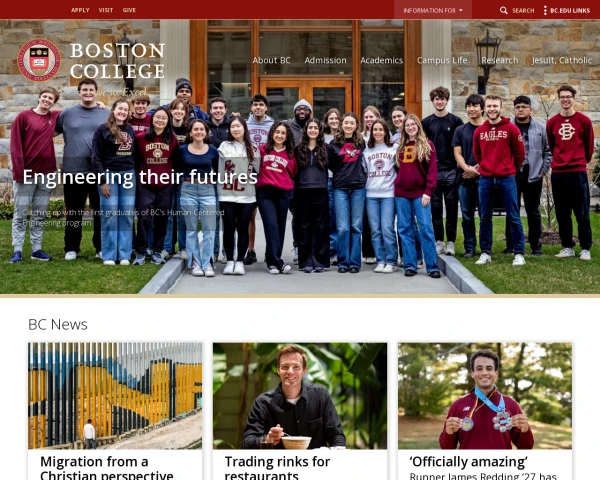Screen dimensions: 600x480
Task: Open the Trading rinks for restaurants photo
Action: tap(300, 396)
